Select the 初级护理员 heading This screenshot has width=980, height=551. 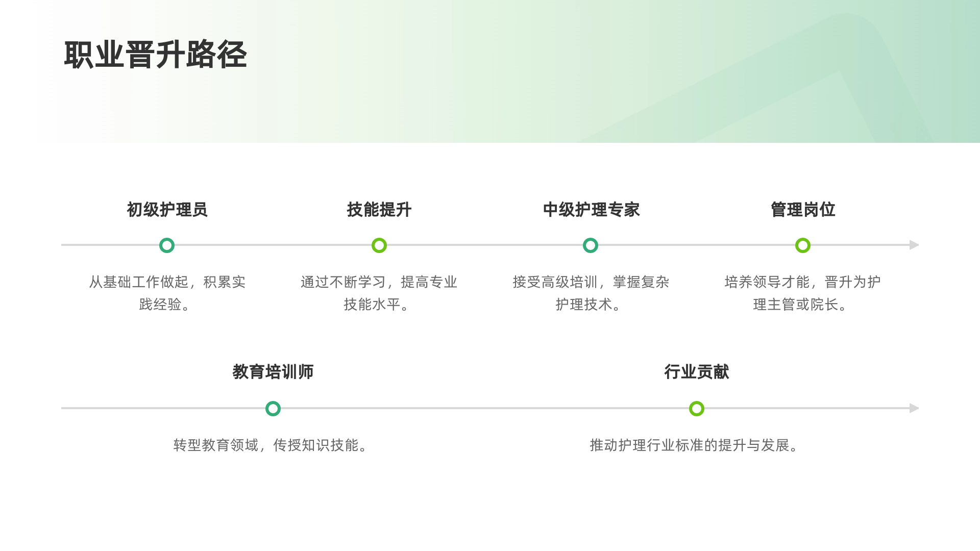tap(167, 210)
